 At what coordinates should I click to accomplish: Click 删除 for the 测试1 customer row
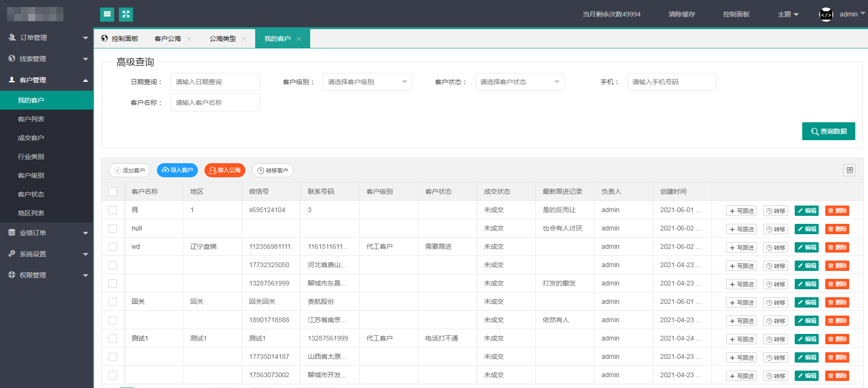pos(837,339)
